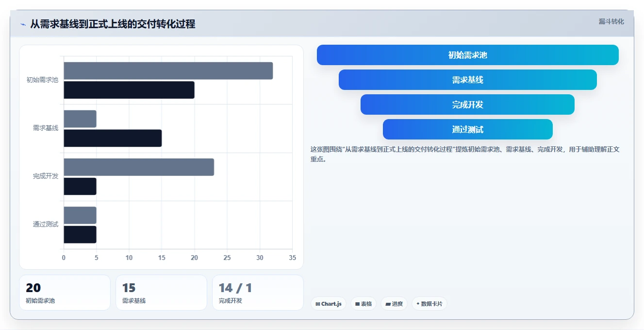Click the lightning icon beside the title

click(23, 24)
